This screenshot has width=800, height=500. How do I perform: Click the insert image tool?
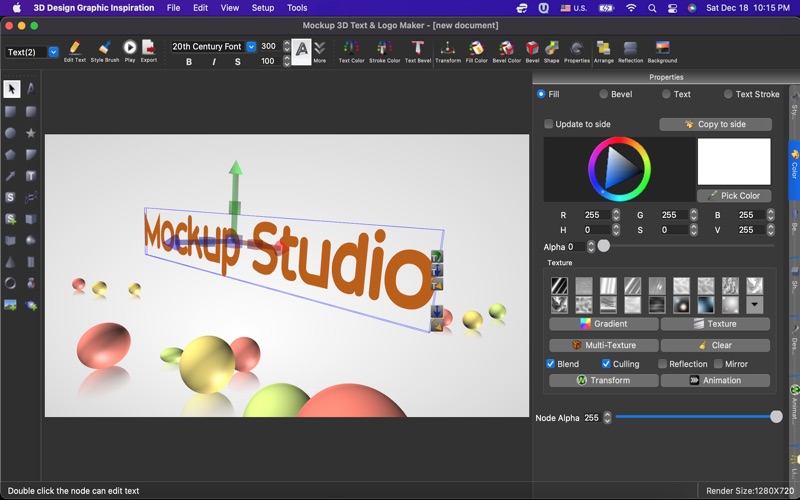[x=10, y=305]
